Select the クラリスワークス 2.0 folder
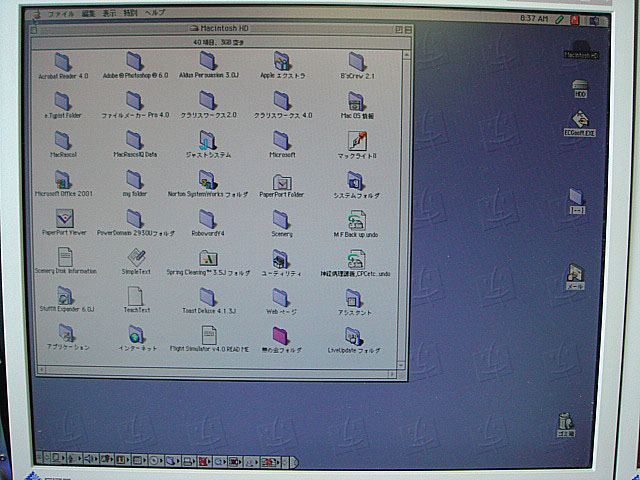Viewport: 640px width, 480px height. (208, 100)
